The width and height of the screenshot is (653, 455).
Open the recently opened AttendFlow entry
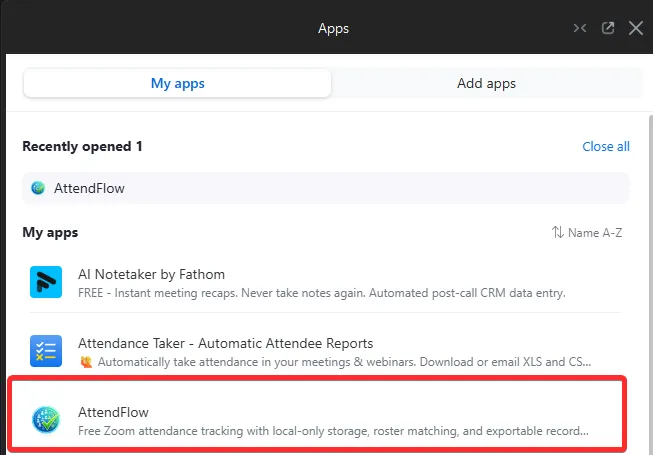326,188
